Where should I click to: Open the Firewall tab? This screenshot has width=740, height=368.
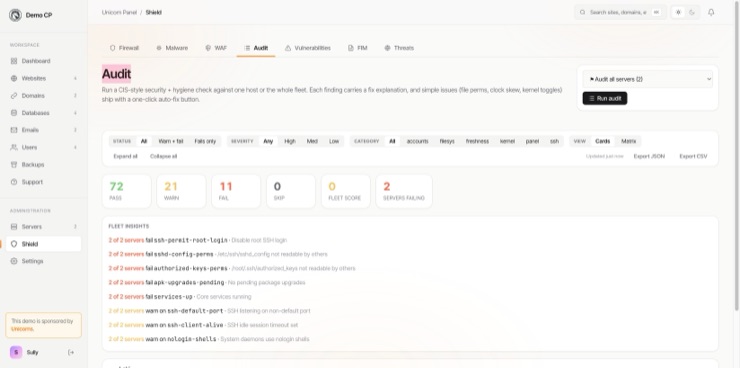pos(124,48)
